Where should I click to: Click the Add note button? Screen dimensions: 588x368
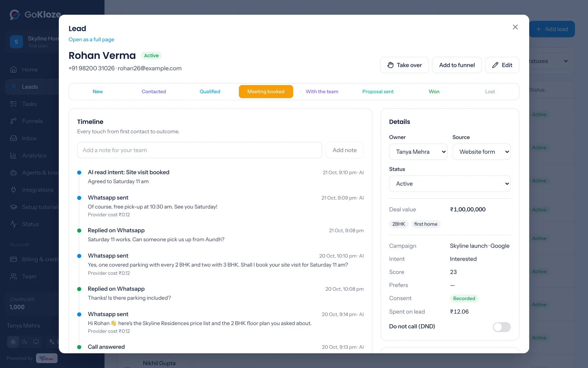point(344,150)
